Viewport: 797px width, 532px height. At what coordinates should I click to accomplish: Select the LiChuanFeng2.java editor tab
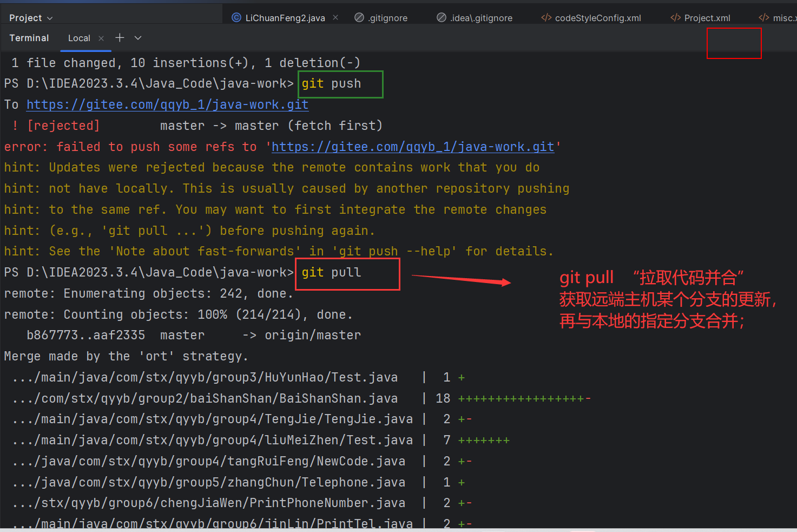pos(285,18)
